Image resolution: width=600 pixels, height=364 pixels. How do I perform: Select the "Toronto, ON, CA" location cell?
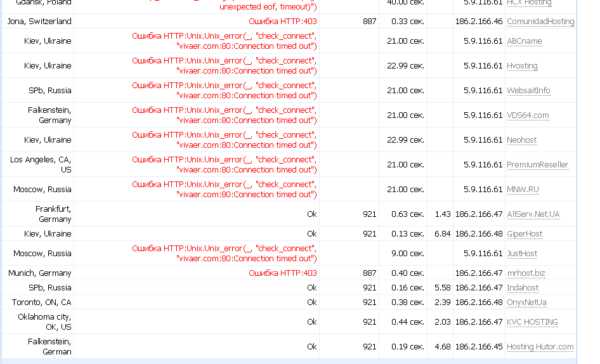point(41,302)
